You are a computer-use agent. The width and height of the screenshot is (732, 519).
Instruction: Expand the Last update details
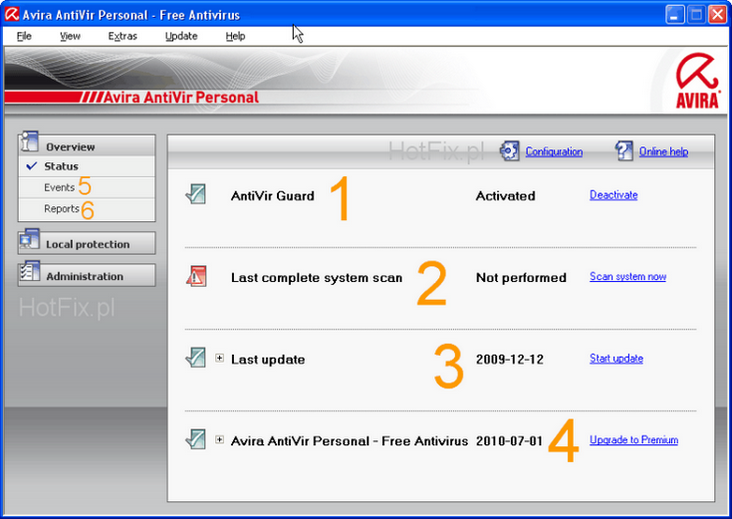tap(220, 359)
